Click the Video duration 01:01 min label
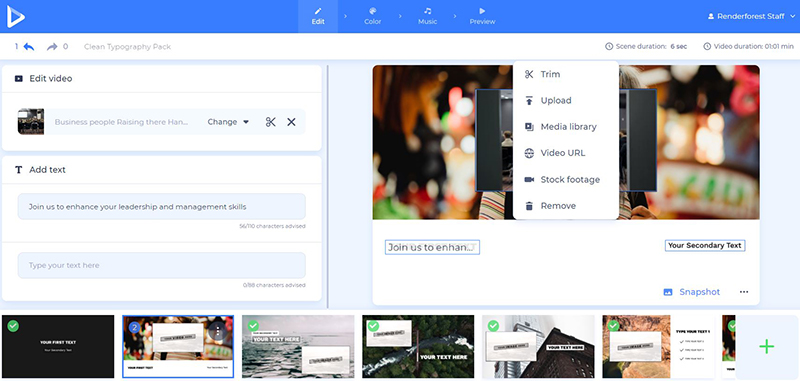800x381 pixels. click(747, 46)
